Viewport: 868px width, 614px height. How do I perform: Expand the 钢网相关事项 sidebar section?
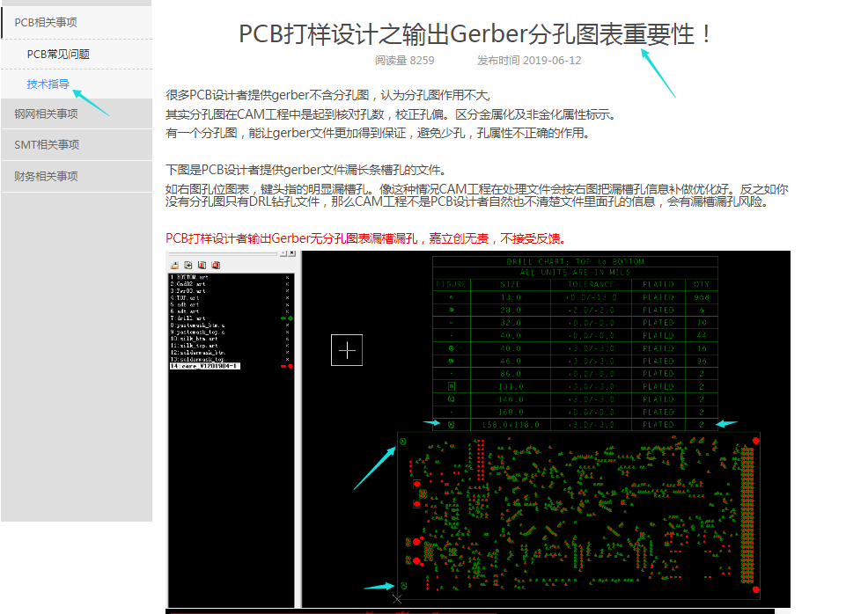tap(46, 113)
